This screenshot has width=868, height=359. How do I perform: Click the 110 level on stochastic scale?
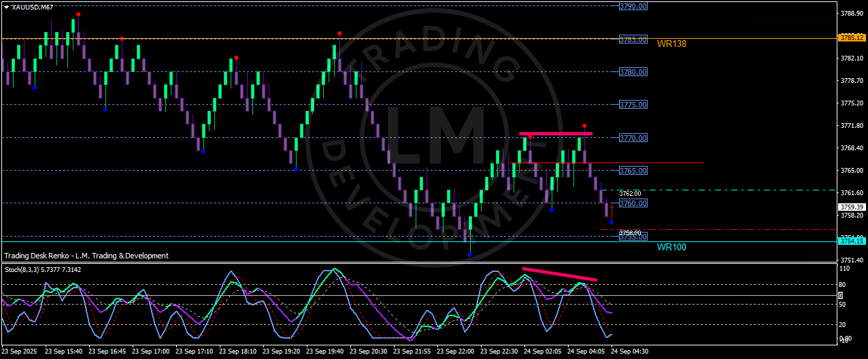click(844, 269)
